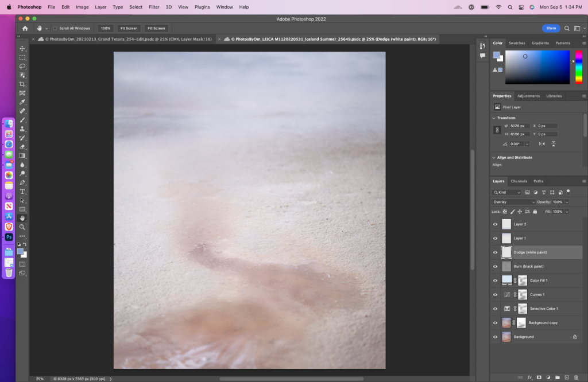Click the delete layer trash icon
The width and height of the screenshot is (588, 382).
pos(576,377)
